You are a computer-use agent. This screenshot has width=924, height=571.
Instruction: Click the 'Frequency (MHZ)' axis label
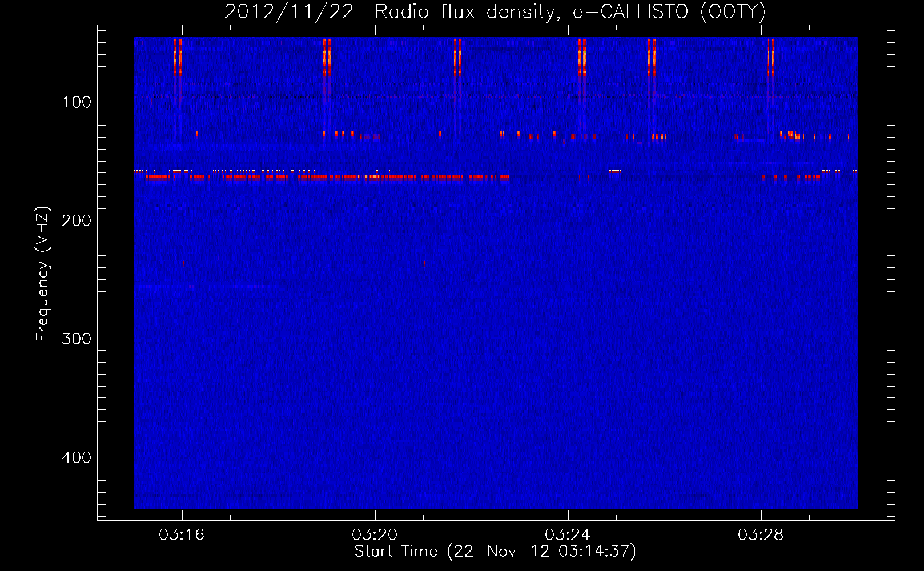tap(43, 274)
